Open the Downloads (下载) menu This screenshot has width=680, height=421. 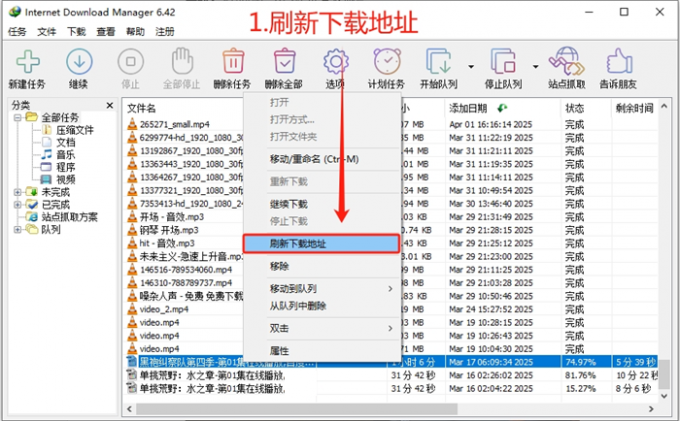coord(76,32)
